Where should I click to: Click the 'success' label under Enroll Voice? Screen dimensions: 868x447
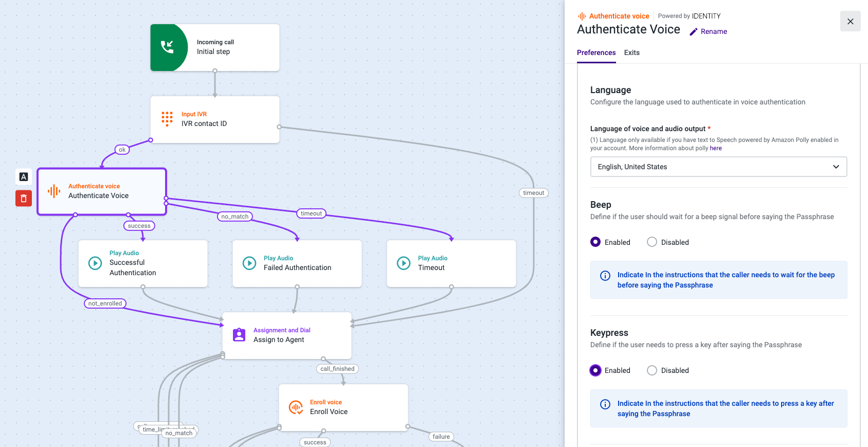click(315, 442)
